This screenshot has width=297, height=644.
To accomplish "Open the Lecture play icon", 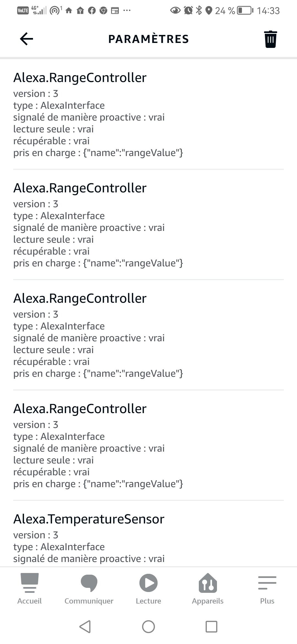I will coord(148,583).
